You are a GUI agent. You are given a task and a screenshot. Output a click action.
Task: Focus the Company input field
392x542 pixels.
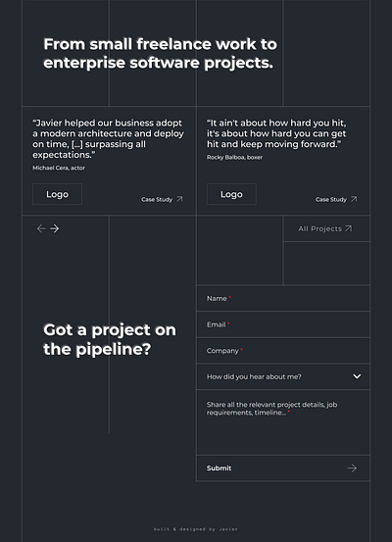283,351
